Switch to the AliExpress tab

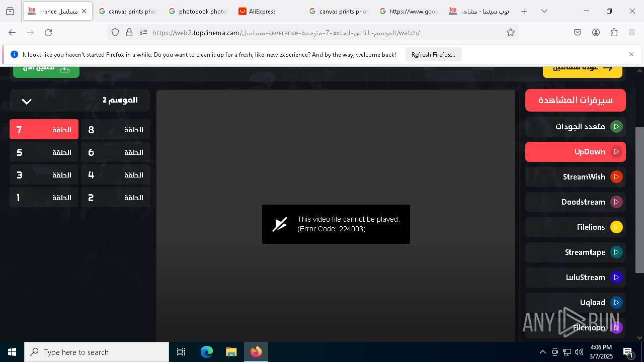click(268, 11)
